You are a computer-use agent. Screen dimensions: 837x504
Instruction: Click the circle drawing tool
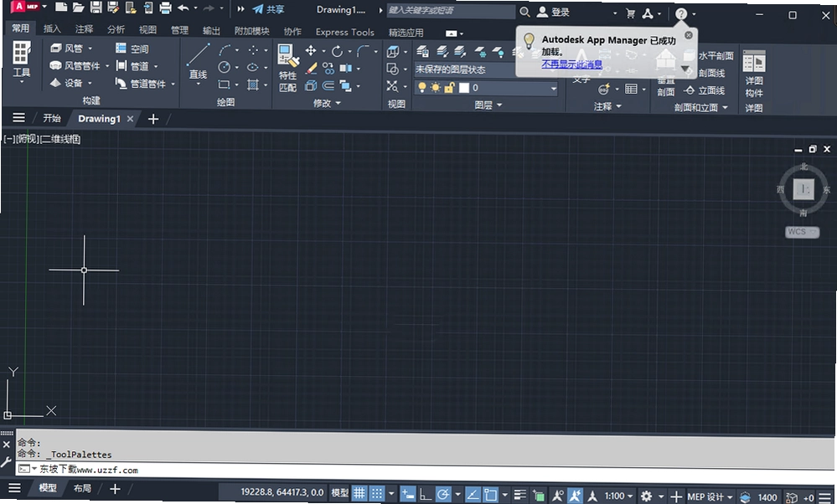point(225,67)
